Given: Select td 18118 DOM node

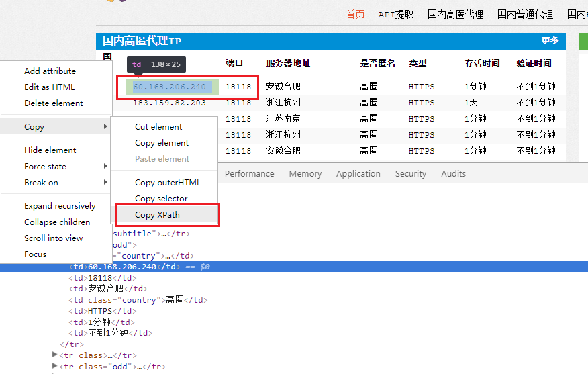Looking at the screenshot, I should pyautogui.click(x=103, y=278).
